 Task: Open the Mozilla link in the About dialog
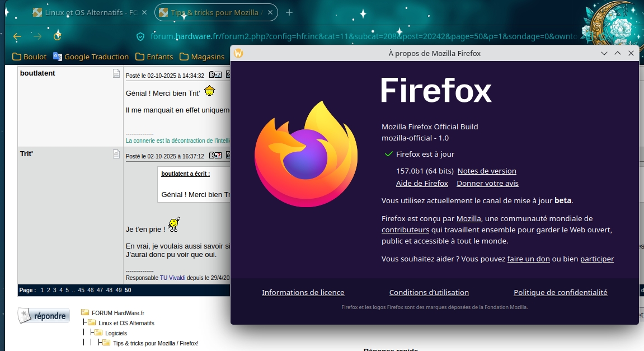click(x=469, y=219)
